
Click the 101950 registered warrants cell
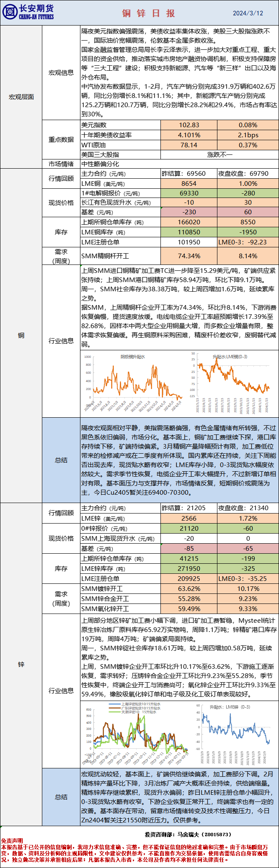189,242
